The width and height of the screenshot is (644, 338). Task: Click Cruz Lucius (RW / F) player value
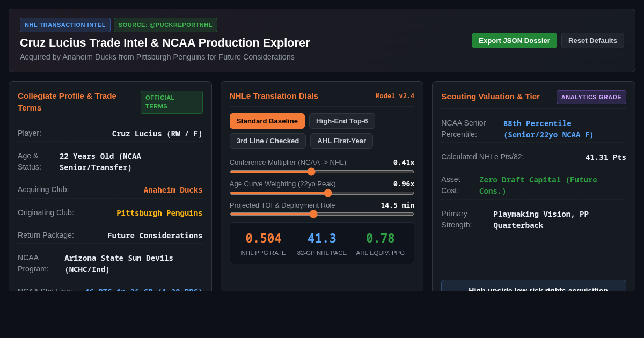pyautogui.click(x=157, y=134)
